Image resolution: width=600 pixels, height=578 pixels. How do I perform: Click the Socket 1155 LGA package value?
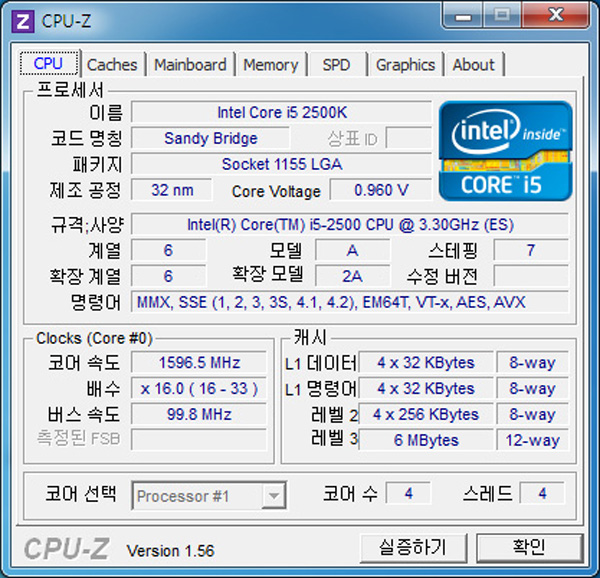coord(282,164)
